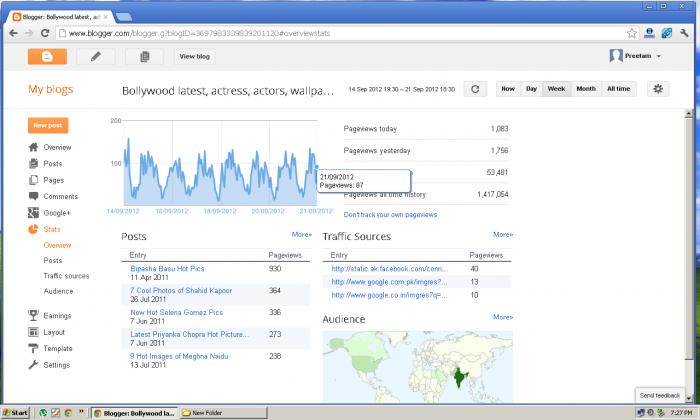Open Traffic sources in sidebar
This screenshot has width=700, height=420.
[x=67, y=276]
